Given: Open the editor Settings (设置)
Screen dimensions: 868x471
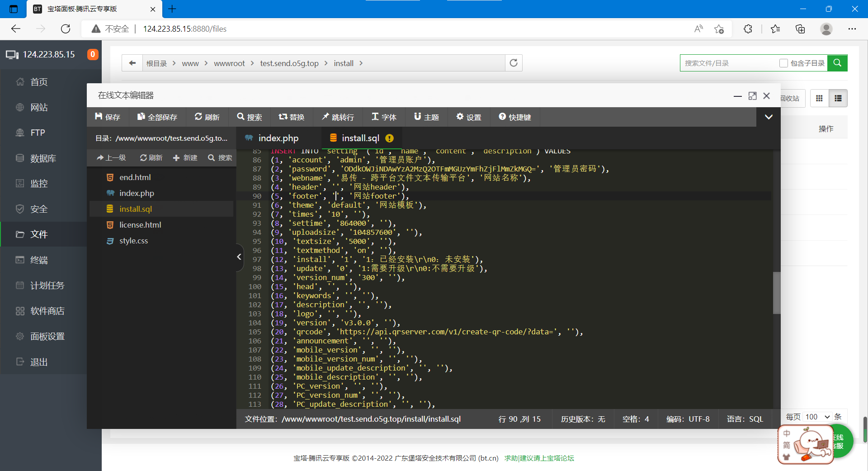Looking at the screenshot, I should (468, 117).
